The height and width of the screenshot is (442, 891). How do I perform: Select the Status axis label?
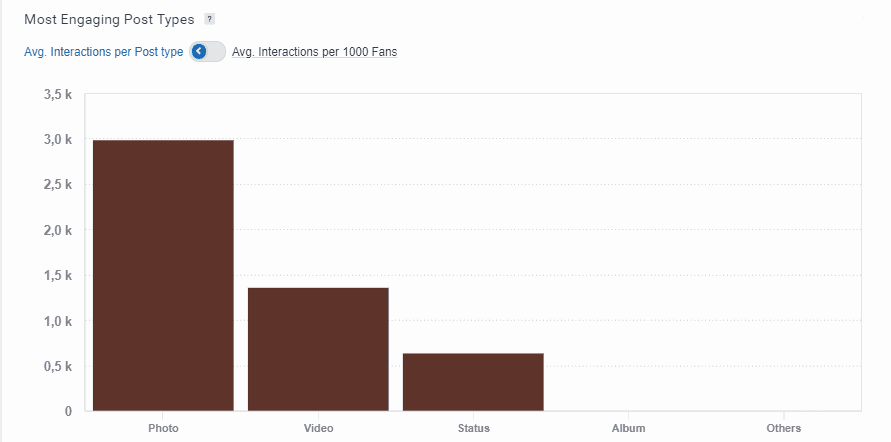(x=473, y=428)
